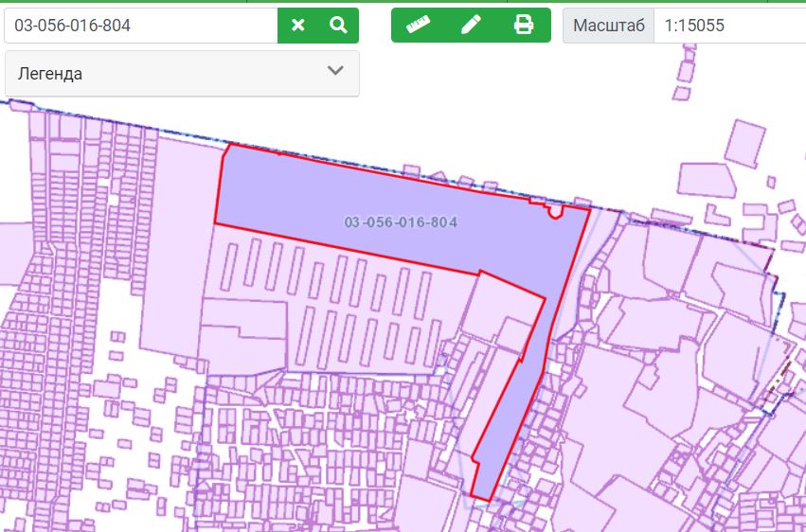Click the 03-056-016-804 parcel label on map
806x532 pixels.
coord(402,223)
